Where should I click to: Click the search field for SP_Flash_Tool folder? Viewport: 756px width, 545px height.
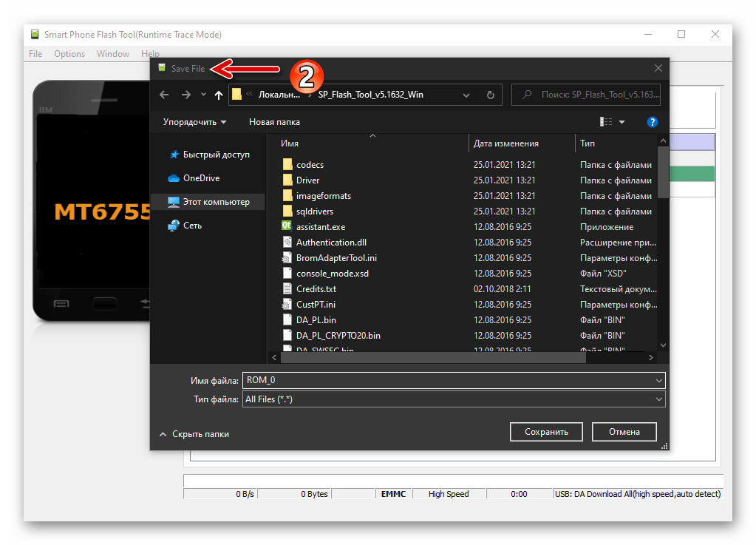[x=586, y=95]
